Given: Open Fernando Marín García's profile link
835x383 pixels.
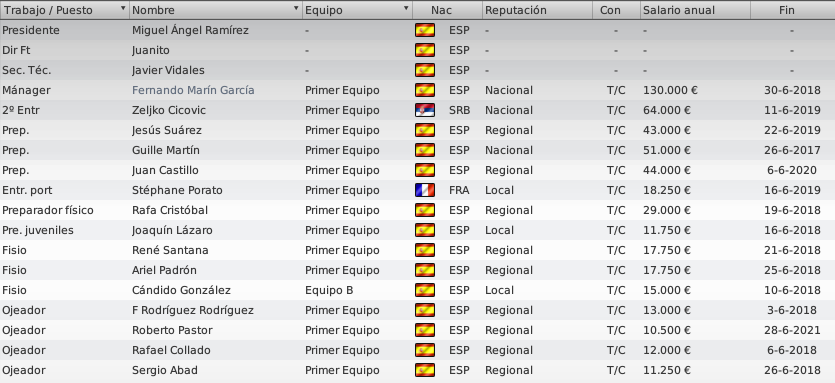Looking at the screenshot, I should (193, 90).
